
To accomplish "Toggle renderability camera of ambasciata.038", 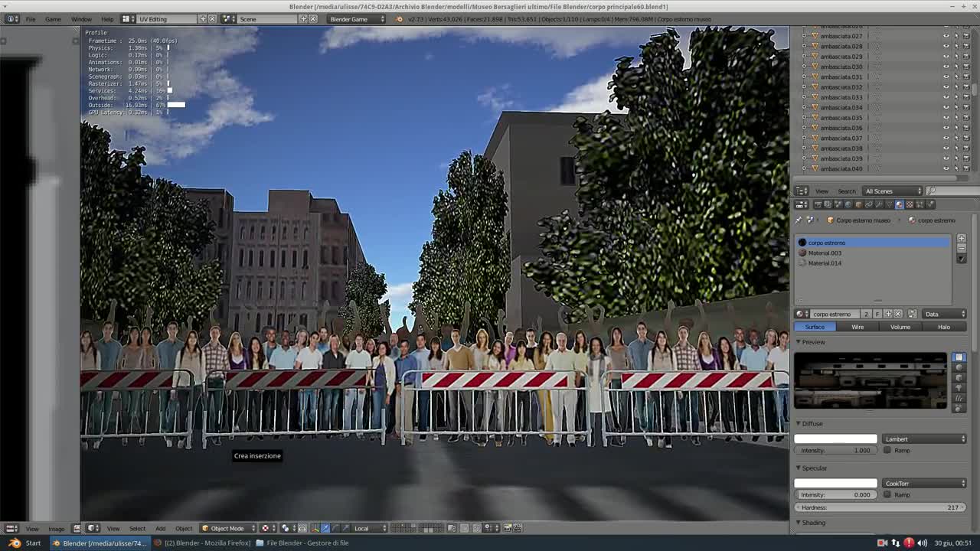I will pos(966,148).
